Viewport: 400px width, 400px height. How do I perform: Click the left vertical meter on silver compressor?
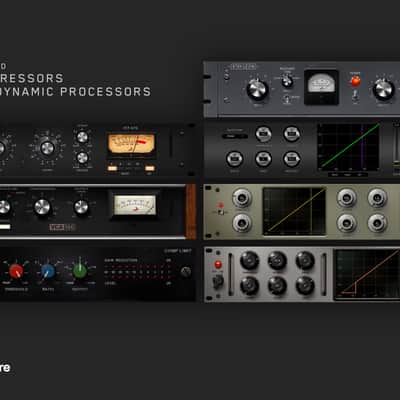[230, 274]
